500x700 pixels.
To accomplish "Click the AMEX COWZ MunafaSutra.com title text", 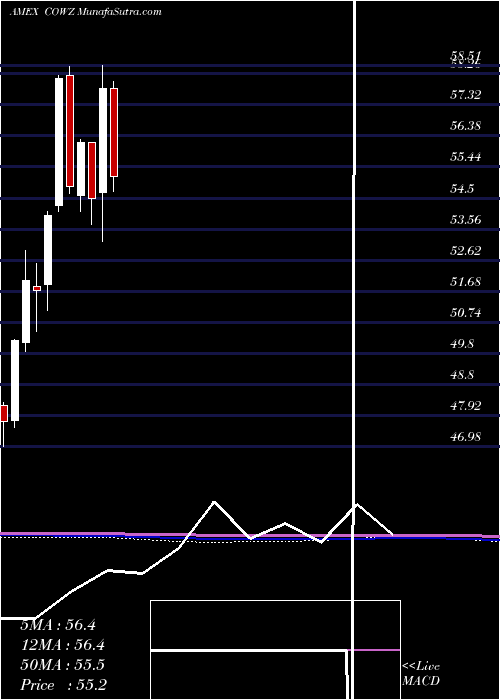I will (x=85, y=12).
